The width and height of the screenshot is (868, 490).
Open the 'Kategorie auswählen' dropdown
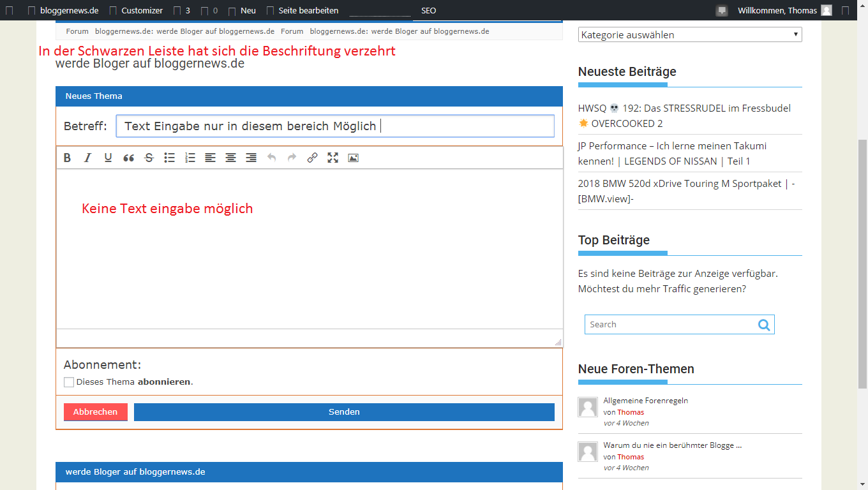(689, 35)
